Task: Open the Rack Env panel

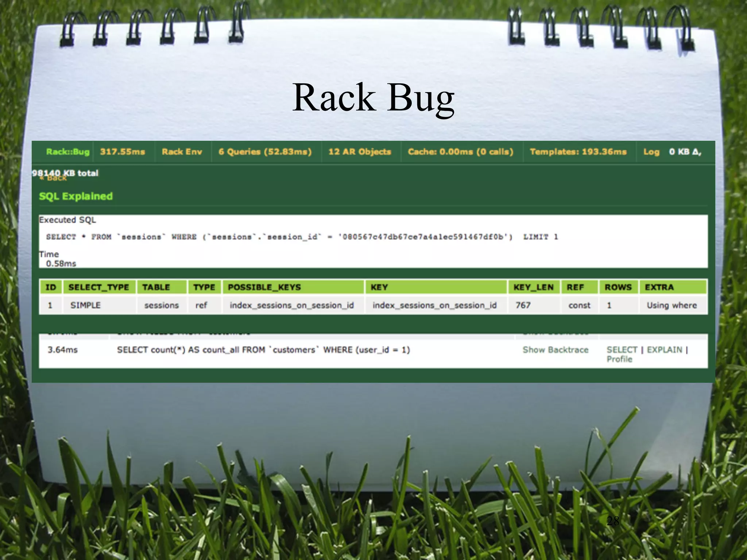Action: point(182,152)
